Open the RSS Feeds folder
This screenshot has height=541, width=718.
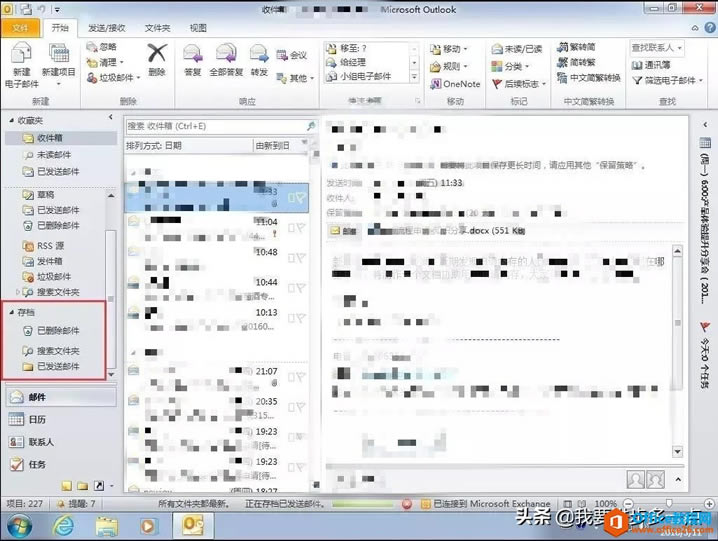44,246
